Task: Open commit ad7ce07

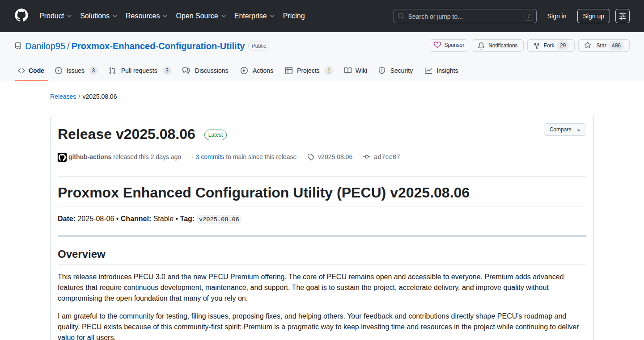Action: [x=387, y=157]
